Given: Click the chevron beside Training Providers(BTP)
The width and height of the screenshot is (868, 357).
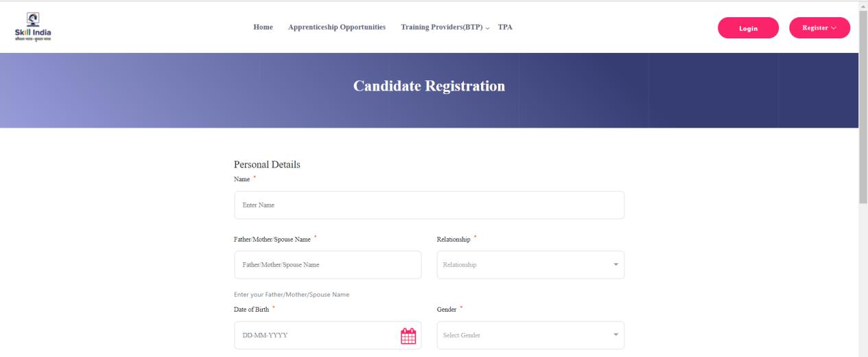Looking at the screenshot, I should pyautogui.click(x=488, y=28).
